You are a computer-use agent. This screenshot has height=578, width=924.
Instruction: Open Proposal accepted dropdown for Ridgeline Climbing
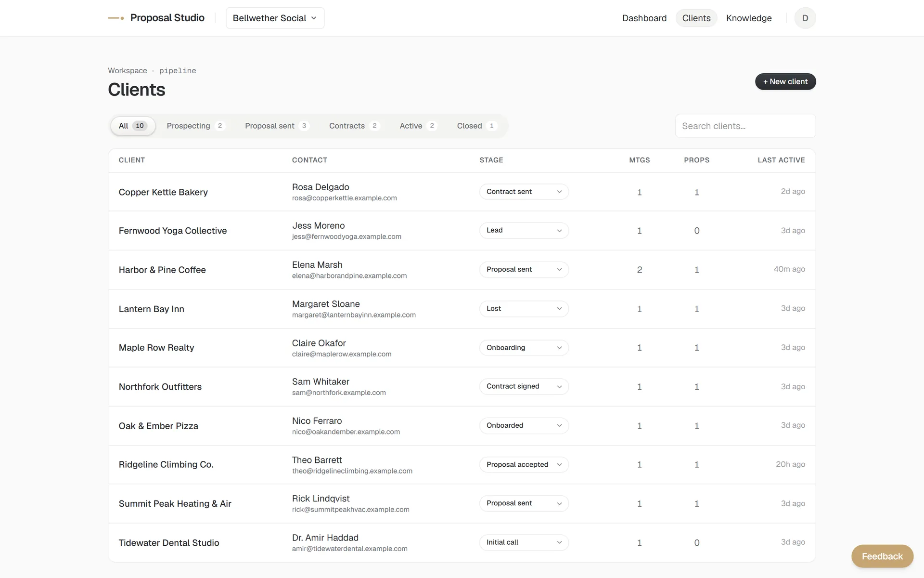coord(524,464)
